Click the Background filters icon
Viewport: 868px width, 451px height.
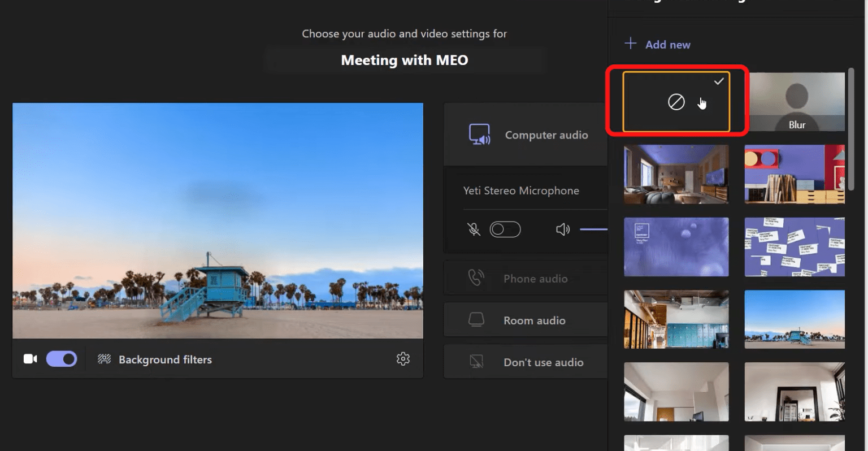(x=103, y=359)
